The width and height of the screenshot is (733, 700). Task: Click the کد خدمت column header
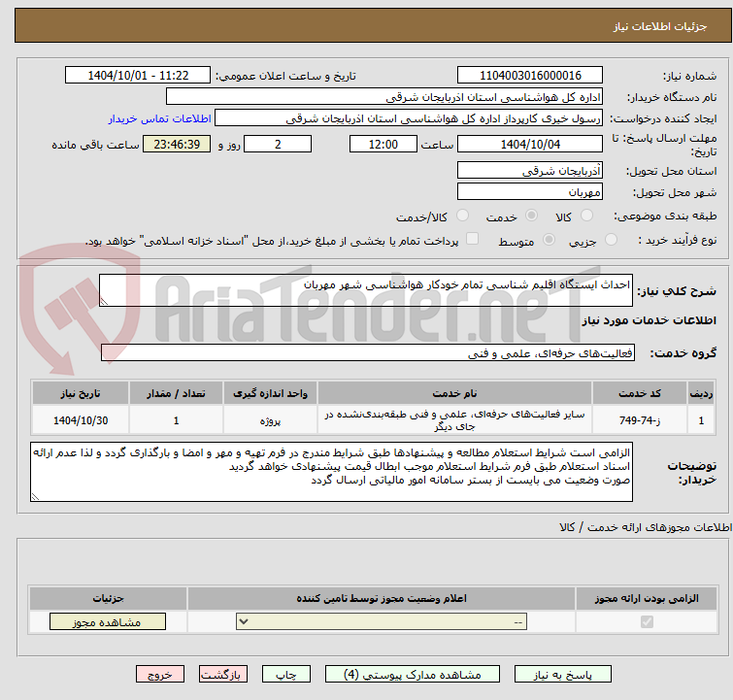pyautogui.click(x=639, y=393)
